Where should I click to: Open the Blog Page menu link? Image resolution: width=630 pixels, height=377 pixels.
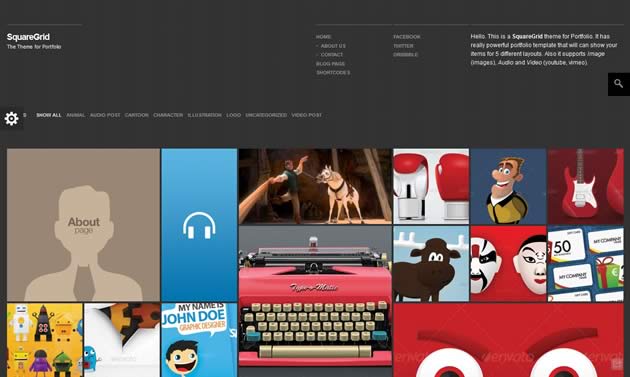point(330,64)
